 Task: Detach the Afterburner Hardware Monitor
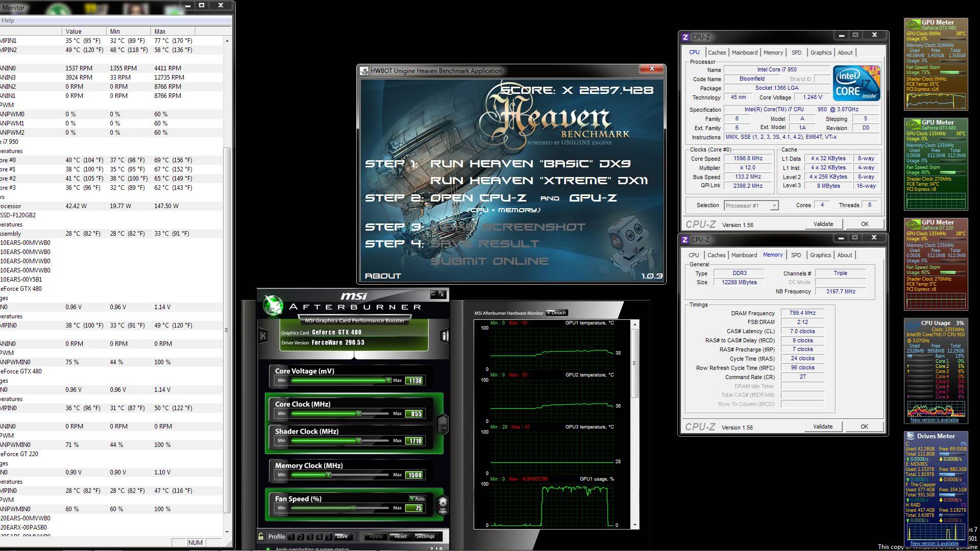coord(557,313)
